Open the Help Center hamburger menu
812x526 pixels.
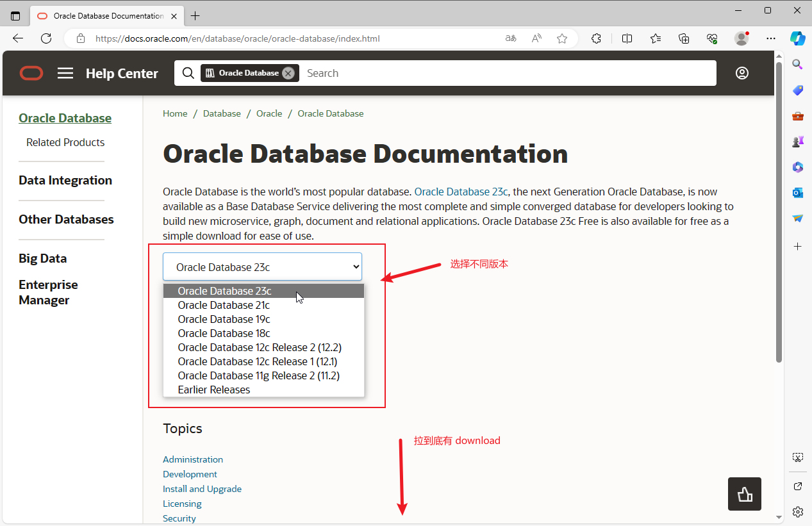65,73
